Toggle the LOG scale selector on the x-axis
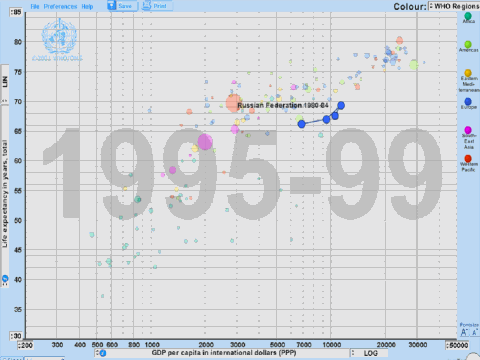 pos(369,353)
